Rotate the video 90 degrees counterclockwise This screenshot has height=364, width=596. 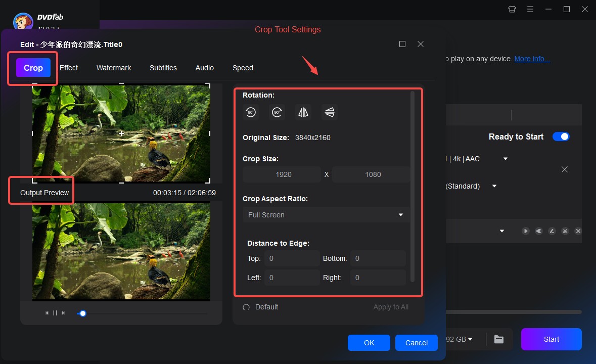tap(251, 112)
